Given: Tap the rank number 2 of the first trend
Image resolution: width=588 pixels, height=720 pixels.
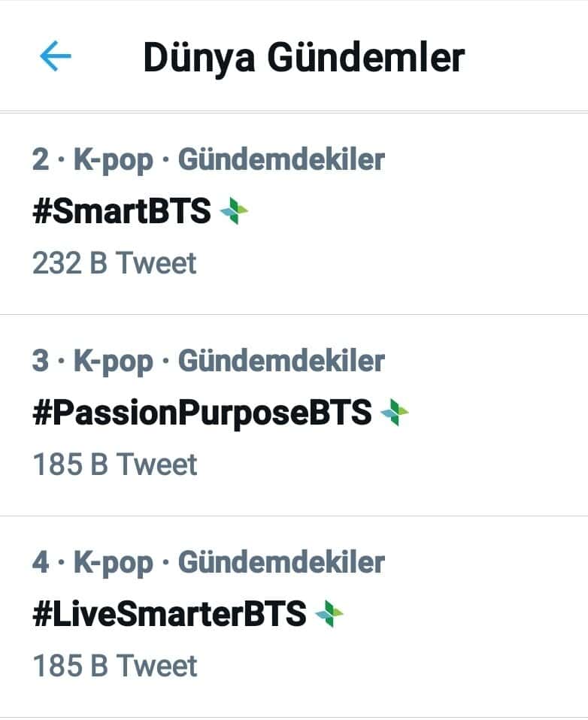Looking at the screenshot, I should (x=41, y=159).
